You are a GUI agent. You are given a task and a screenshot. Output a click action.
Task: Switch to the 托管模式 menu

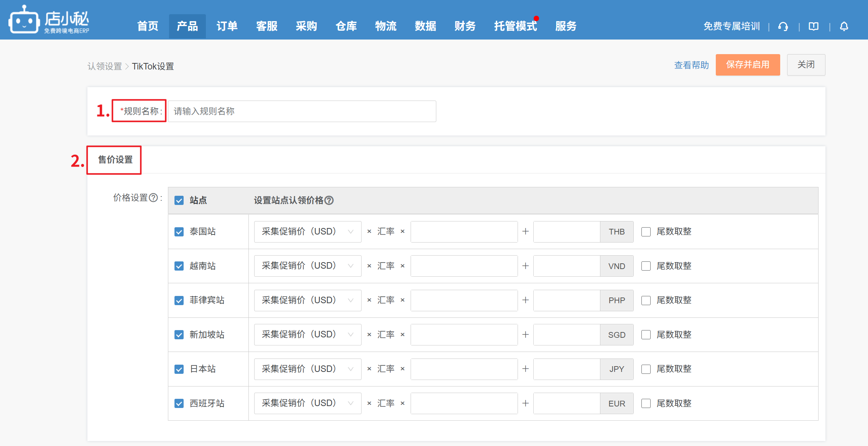pyautogui.click(x=515, y=26)
